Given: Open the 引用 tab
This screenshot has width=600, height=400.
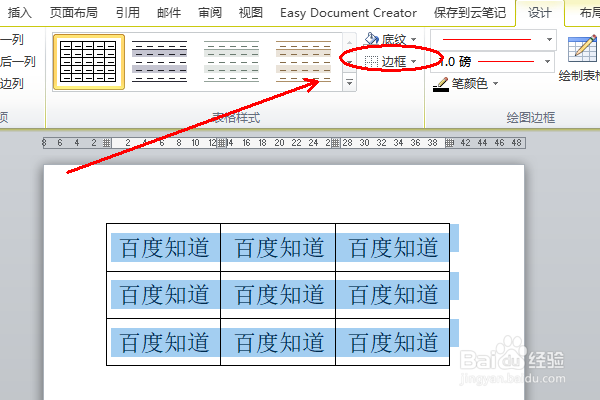Looking at the screenshot, I should pyautogui.click(x=128, y=13).
